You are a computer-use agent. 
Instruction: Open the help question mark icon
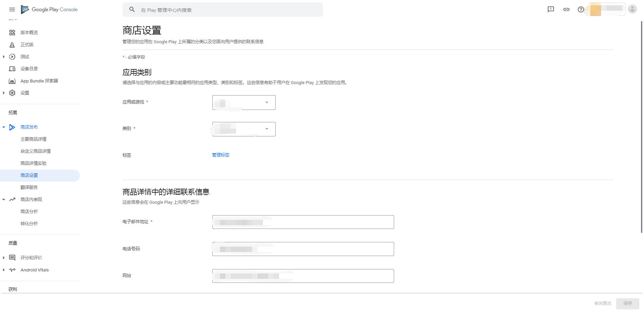(x=581, y=9)
